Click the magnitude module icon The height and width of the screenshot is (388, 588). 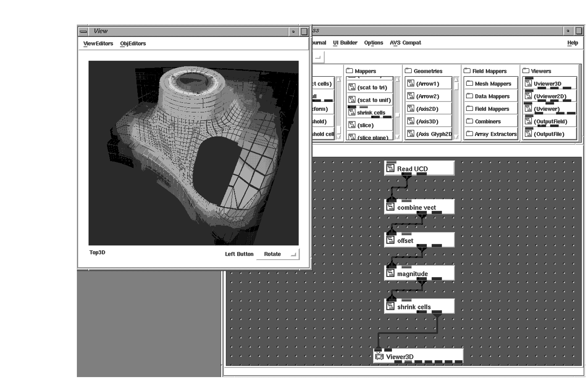[390, 273]
